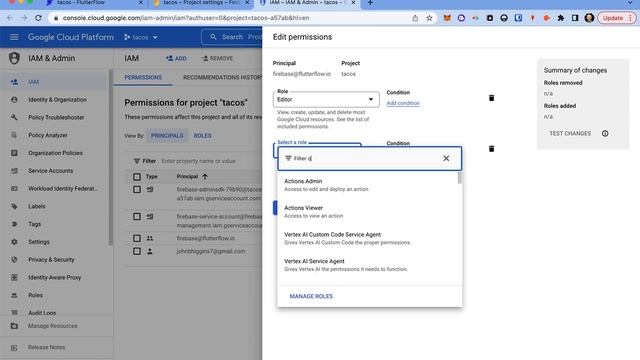
Task: Open Workload Identity Federation in sidebar
Action: click(63, 189)
